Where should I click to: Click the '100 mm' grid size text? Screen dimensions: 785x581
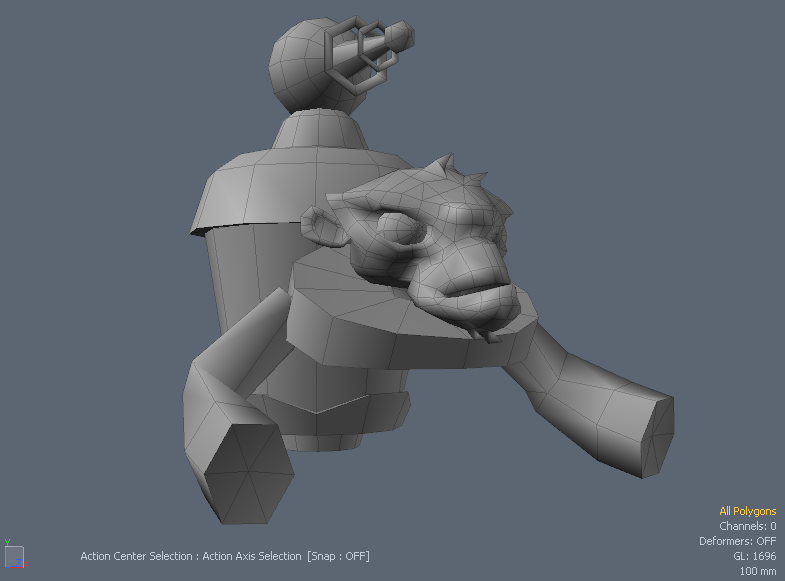758,571
